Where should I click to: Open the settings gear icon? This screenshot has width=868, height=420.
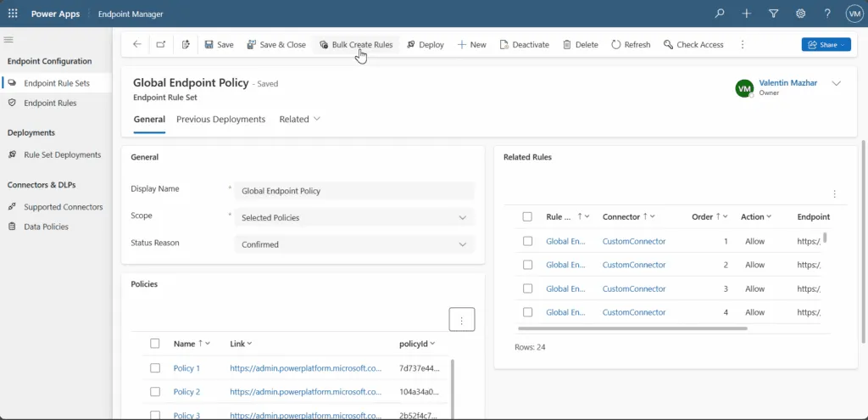[x=800, y=14]
